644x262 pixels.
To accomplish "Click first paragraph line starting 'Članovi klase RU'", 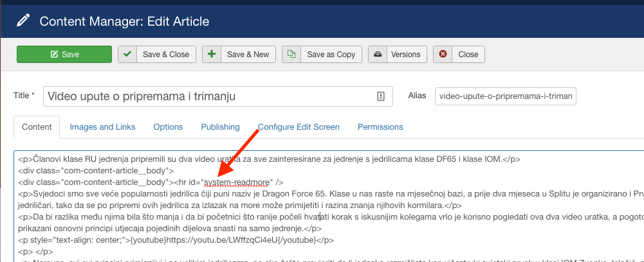I will (x=270, y=159).
